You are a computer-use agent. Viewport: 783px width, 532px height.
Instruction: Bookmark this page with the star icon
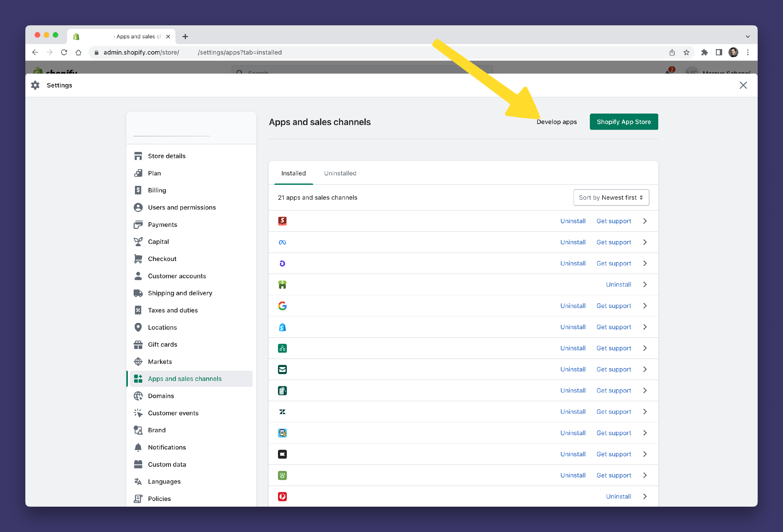tap(686, 52)
